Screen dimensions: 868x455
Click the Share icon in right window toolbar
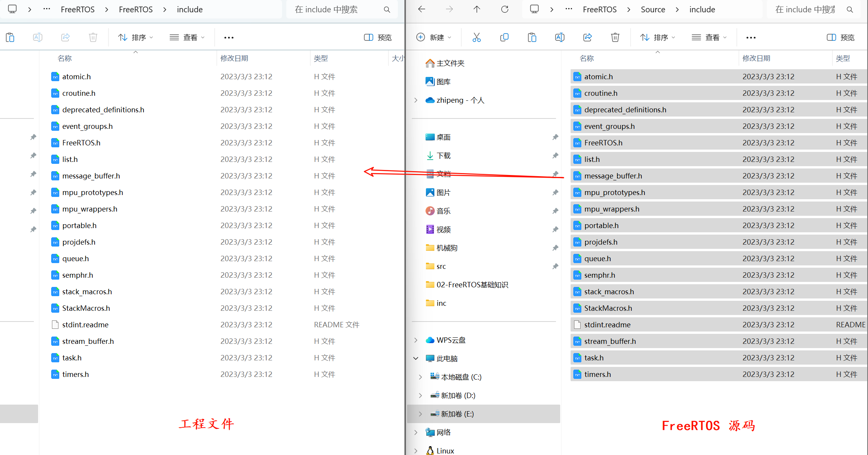pyautogui.click(x=588, y=37)
